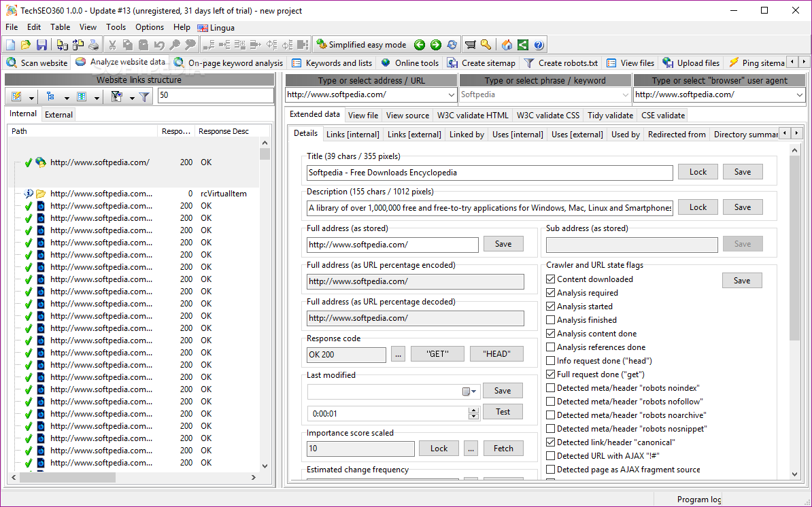Screen dimensions: 812x507
Task: Navigate back with the green left arrow
Action: pyautogui.click(x=420, y=45)
